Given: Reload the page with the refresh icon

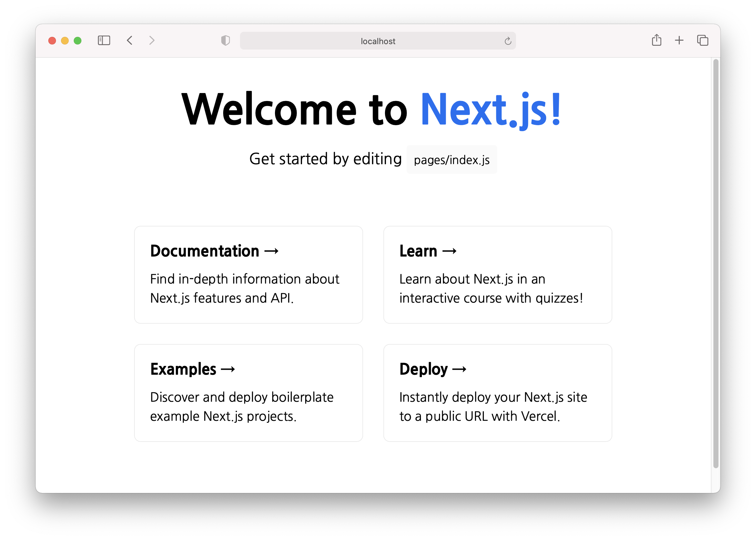Looking at the screenshot, I should (508, 41).
